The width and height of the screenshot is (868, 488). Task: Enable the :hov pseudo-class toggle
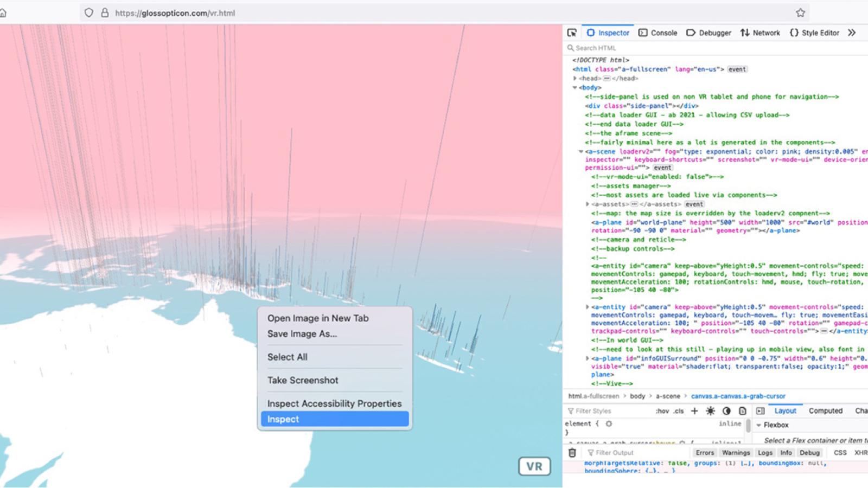tap(661, 411)
